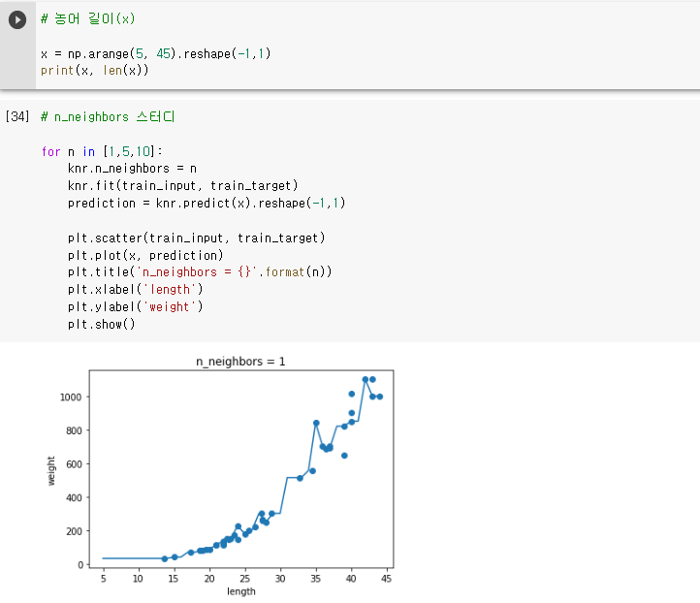Click the line 'knr.fit(train_input, train_target)'
The image size is (700, 603).
(182, 186)
